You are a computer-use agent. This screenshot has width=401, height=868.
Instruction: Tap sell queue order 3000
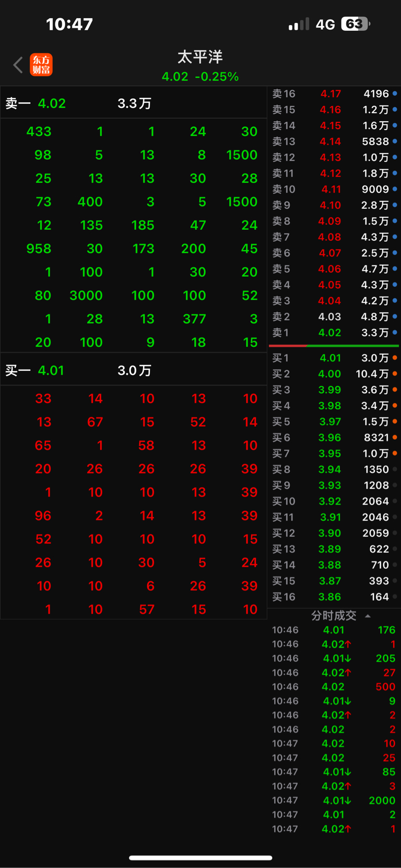pos(86,296)
